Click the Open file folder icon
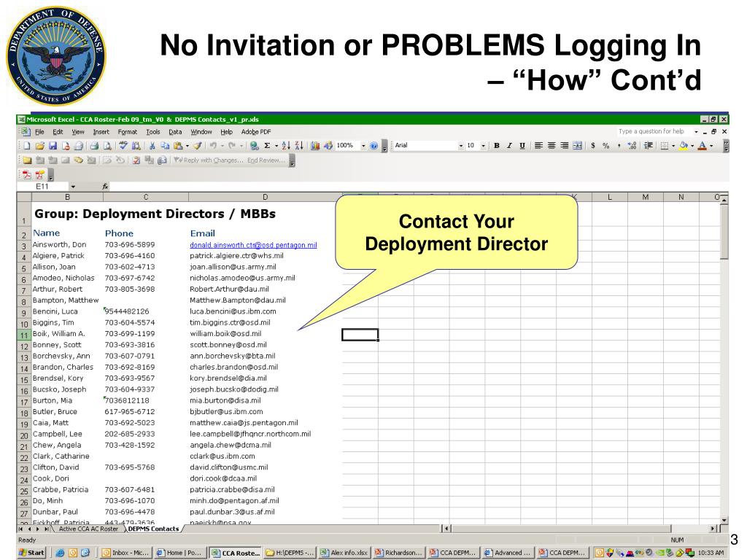Viewport: 747px width, 560px height. pyautogui.click(x=40, y=146)
